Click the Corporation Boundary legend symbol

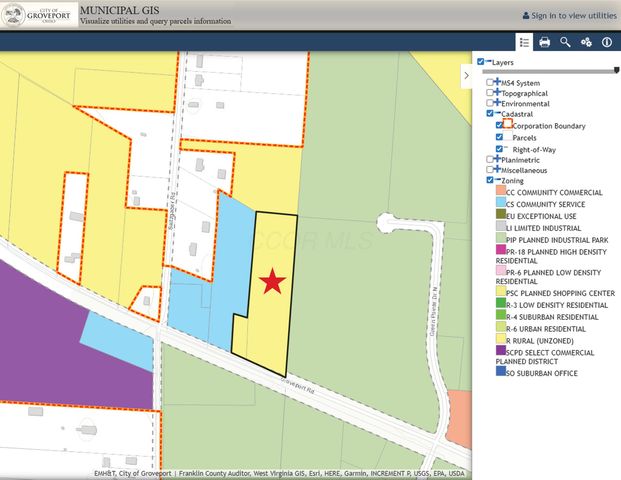[507, 126]
